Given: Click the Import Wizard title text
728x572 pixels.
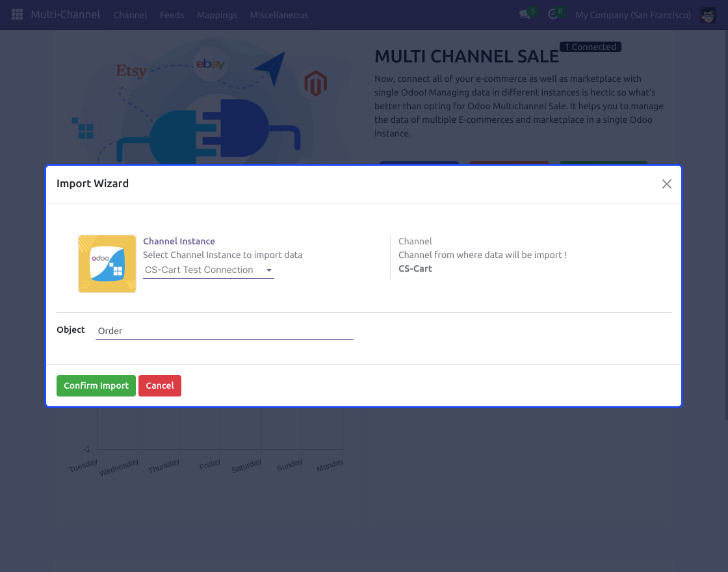Looking at the screenshot, I should [x=92, y=183].
